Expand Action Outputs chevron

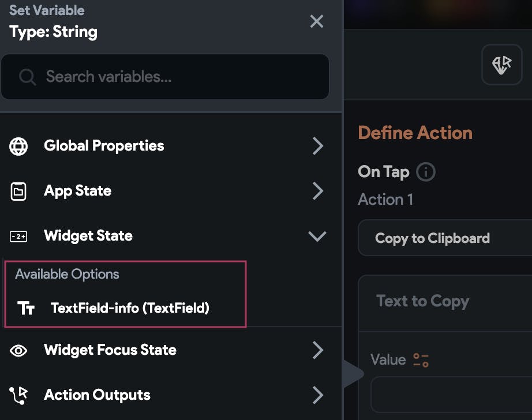(x=317, y=395)
